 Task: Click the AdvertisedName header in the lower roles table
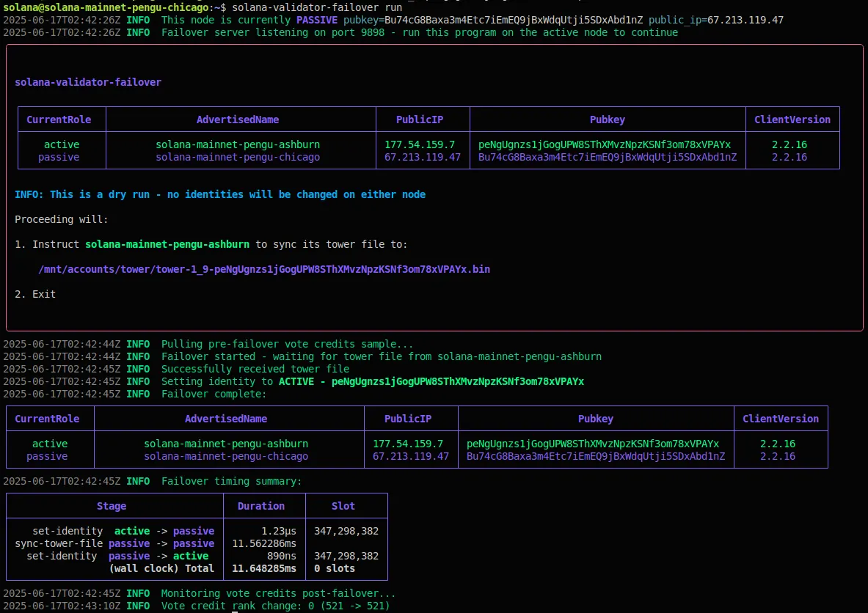pos(226,419)
